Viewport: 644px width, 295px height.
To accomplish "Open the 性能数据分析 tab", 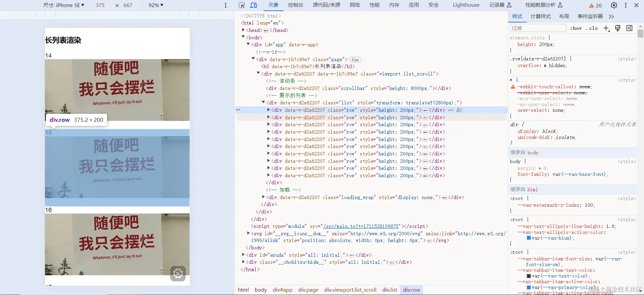I will point(544,5).
